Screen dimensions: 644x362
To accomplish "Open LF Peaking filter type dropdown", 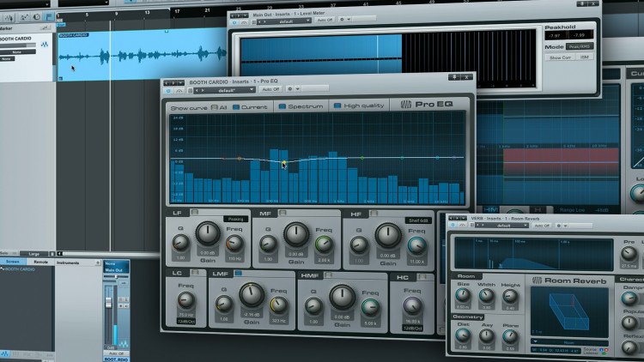I will (x=236, y=219).
